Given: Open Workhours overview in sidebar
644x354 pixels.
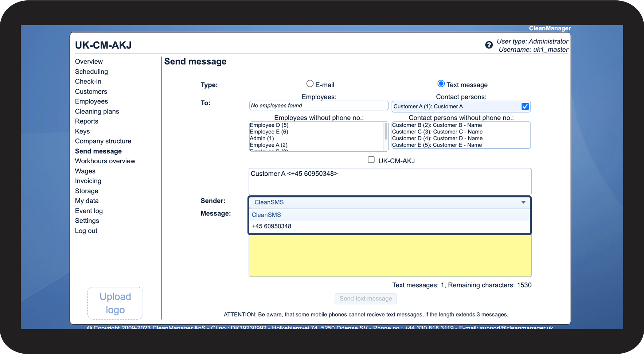Looking at the screenshot, I should tap(105, 161).
